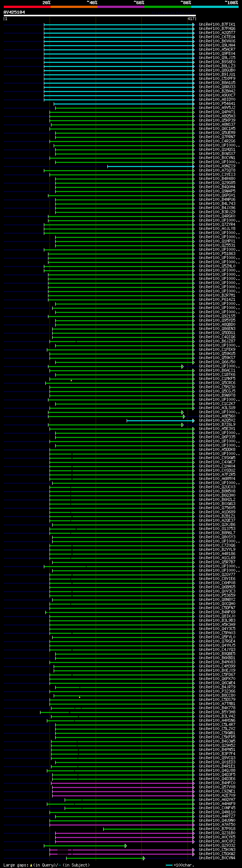Select the UniRef100_Q5KP39 label
The image size is (242, 868).
coord(217,120)
